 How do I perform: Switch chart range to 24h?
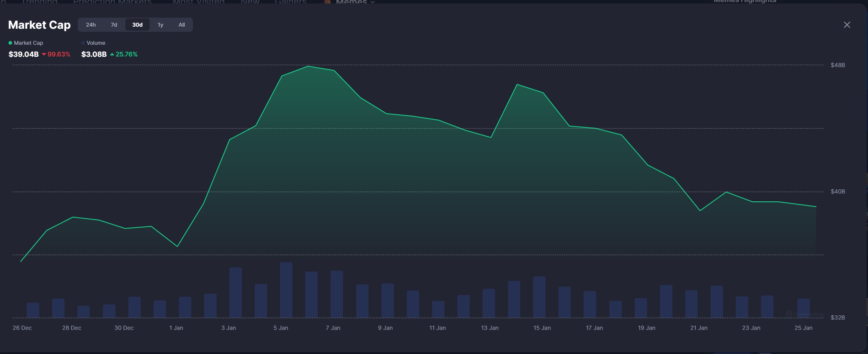(x=91, y=25)
